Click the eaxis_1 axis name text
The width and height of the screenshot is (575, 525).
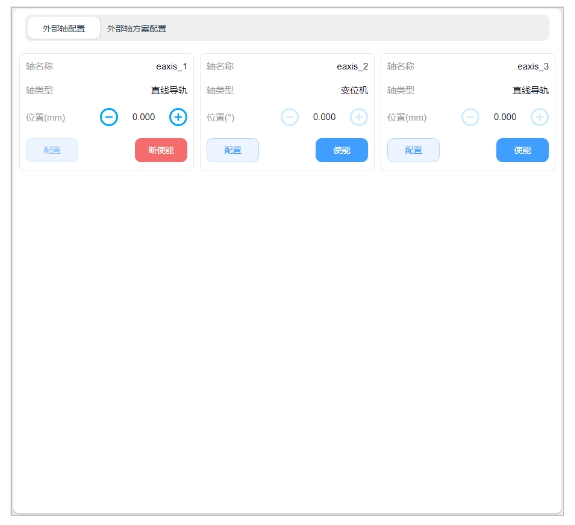[x=171, y=66]
